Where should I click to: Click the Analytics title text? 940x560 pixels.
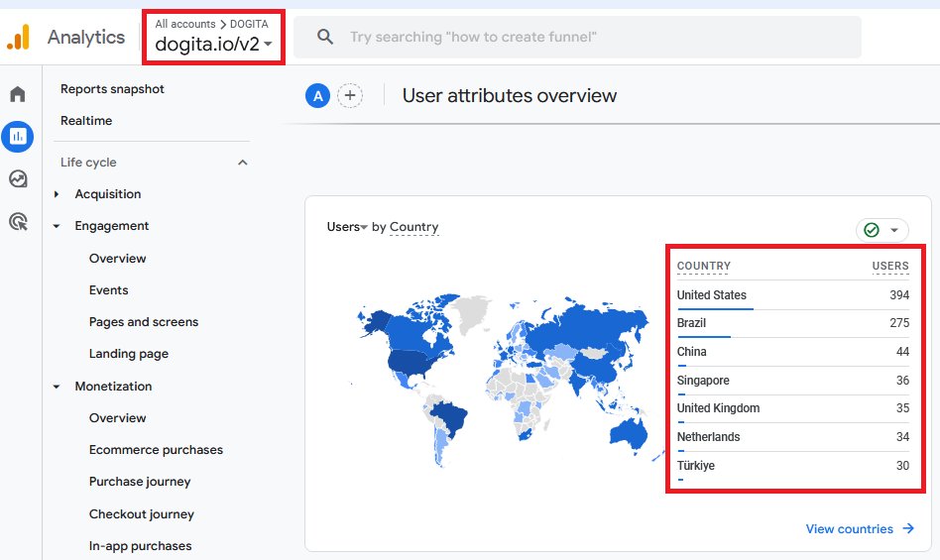pyautogui.click(x=86, y=37)
